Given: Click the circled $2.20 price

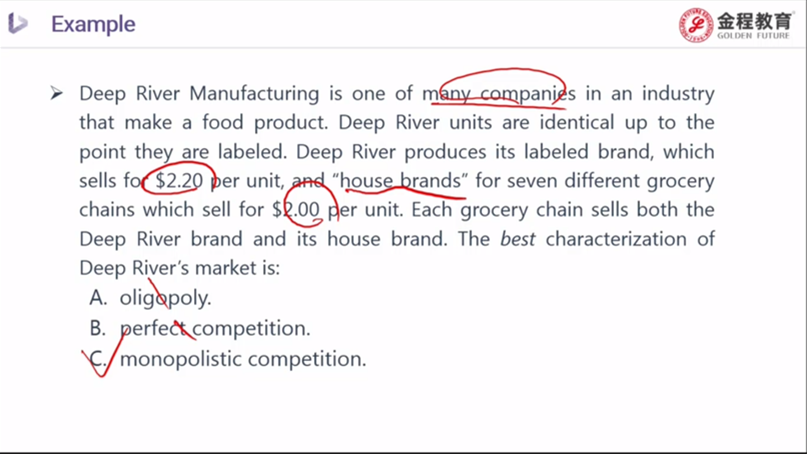Looking at the screenshot, I should pos(179,181).
